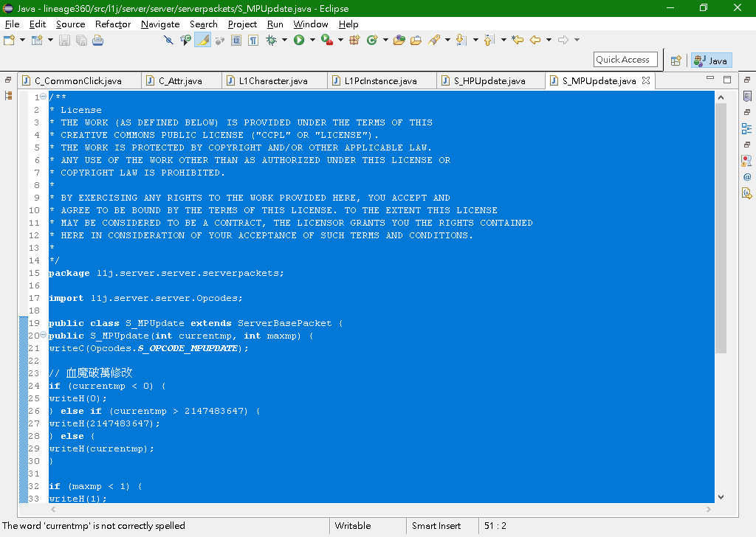Collapse the license comment fold at line 1
756x537 pixels.
click(x=44, y=97)
